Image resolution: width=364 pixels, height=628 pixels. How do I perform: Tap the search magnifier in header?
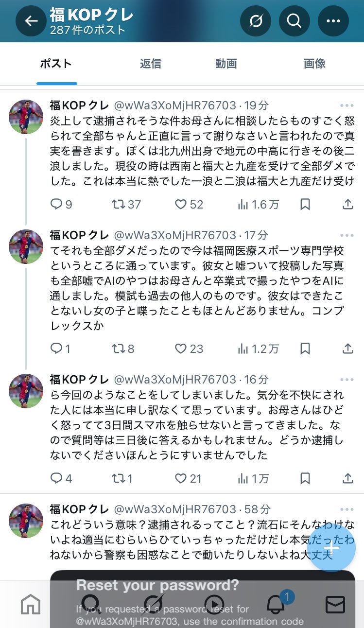[294, 21]
